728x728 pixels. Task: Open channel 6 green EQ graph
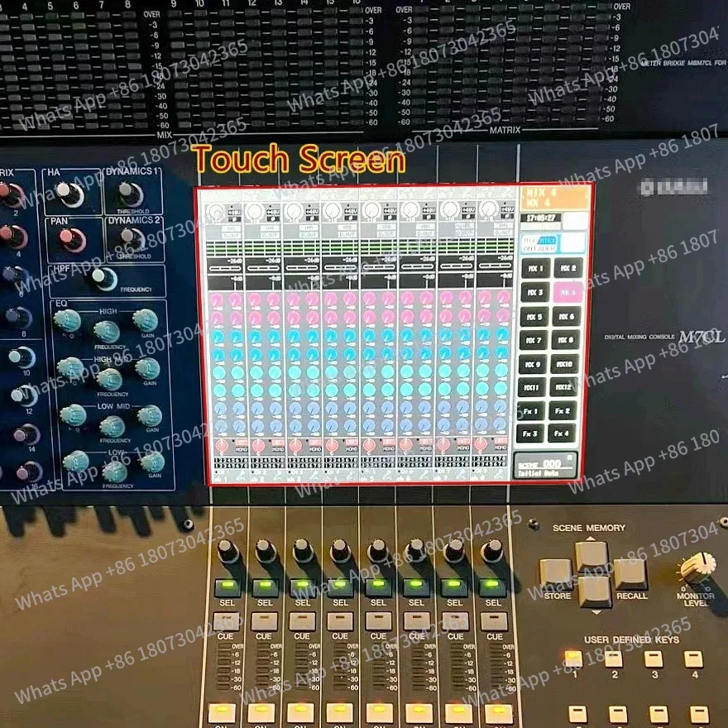click(418, 247)
